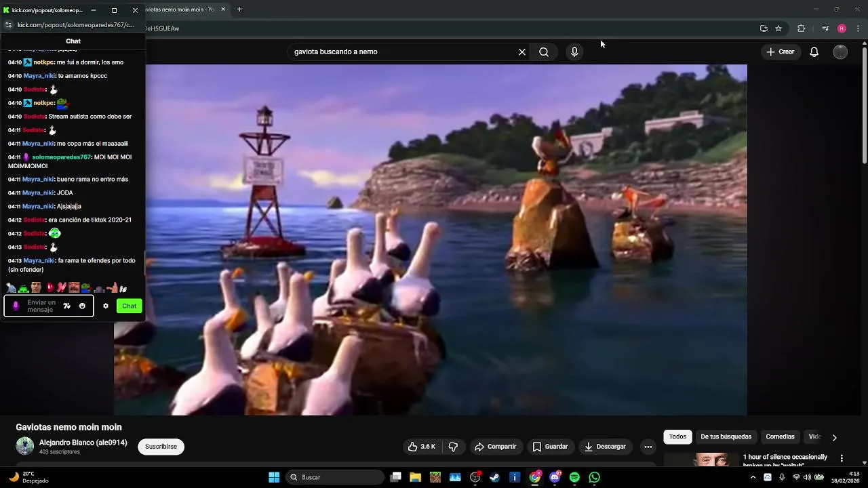Open File Explorer from the taskbar

(416, 477)
